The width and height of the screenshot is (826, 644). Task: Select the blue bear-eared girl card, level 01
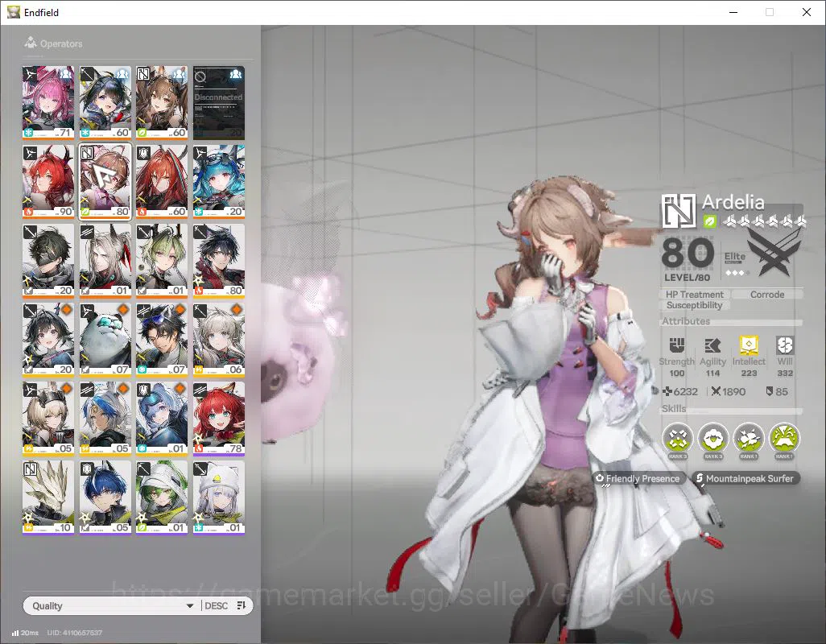[162, 418]
